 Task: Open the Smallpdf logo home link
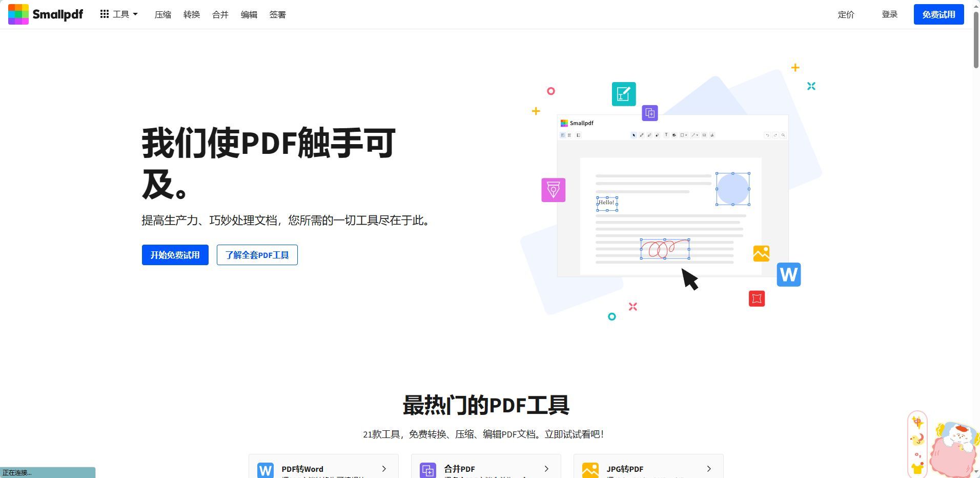(x=46, y=14)
